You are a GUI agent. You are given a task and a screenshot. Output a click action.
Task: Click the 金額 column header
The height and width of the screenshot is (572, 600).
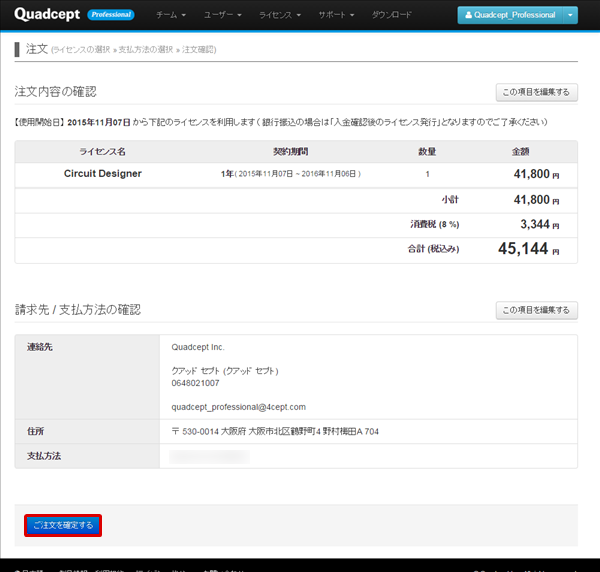520,152
